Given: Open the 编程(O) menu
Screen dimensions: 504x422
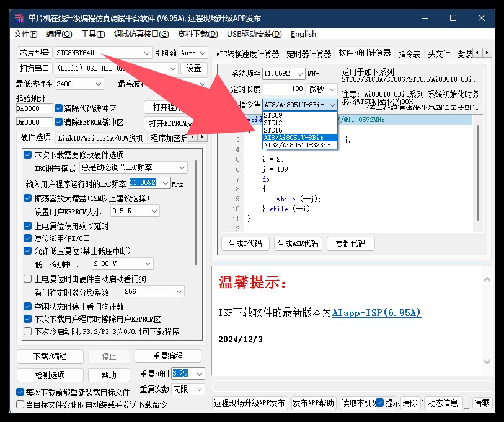Looking at the screenshot, I should 59,33.
